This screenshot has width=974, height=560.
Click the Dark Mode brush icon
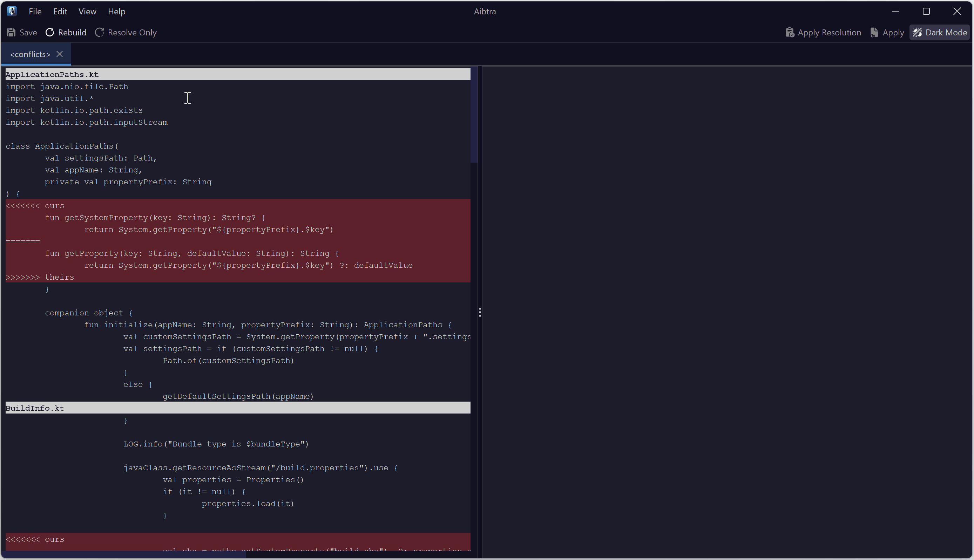tap(918, 32)
